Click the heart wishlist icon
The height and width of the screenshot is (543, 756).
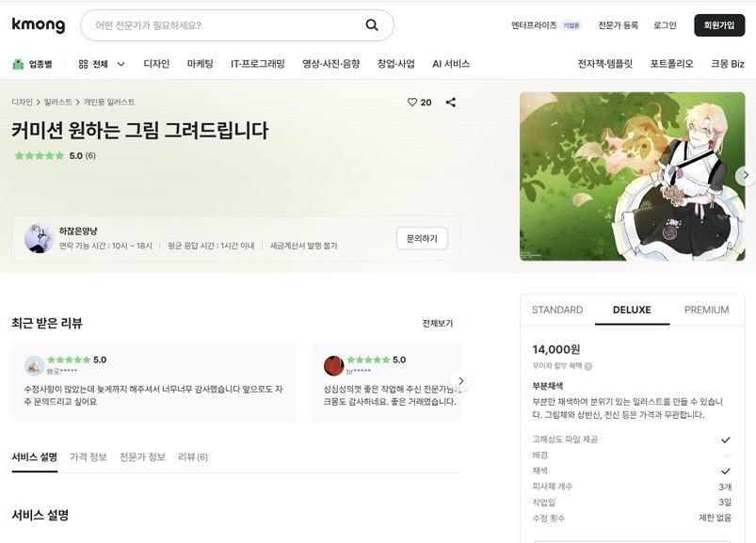pyautogui.click(x=411, y=102)
